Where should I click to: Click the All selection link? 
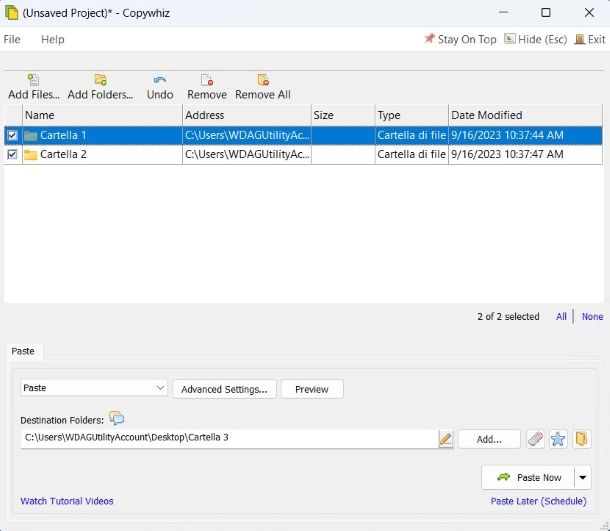pos(561,317)
